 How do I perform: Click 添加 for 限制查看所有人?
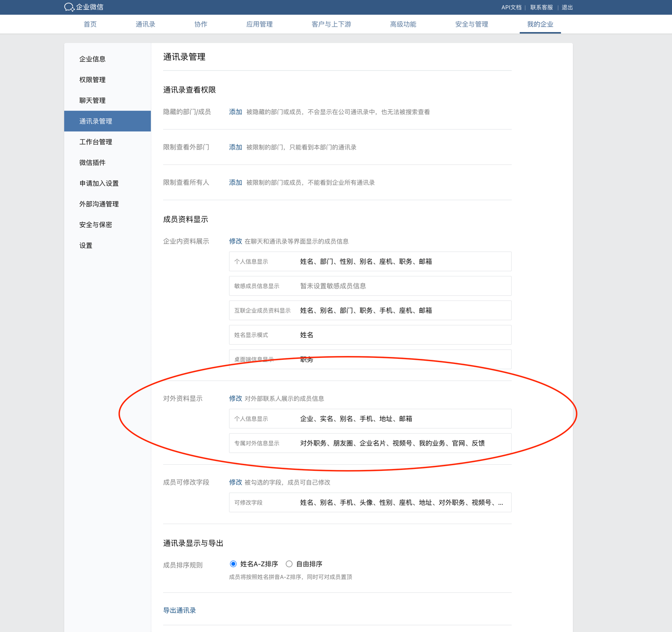(236, 183)
